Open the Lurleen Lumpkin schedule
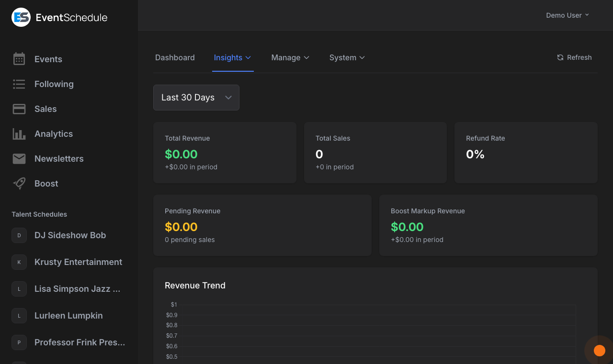This screenshot has width=613, height=364. pos(68,316)
